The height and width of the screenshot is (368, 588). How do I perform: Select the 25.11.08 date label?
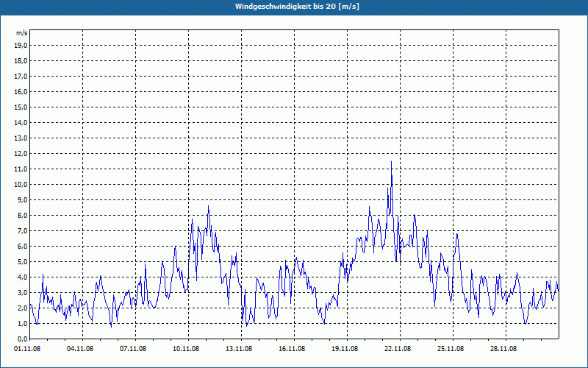tap(450, 349)
